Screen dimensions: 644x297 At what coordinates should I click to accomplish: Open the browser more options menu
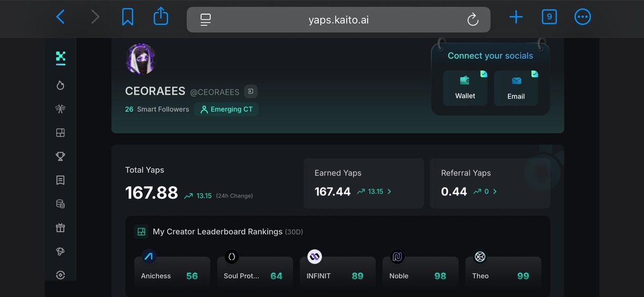583,17
